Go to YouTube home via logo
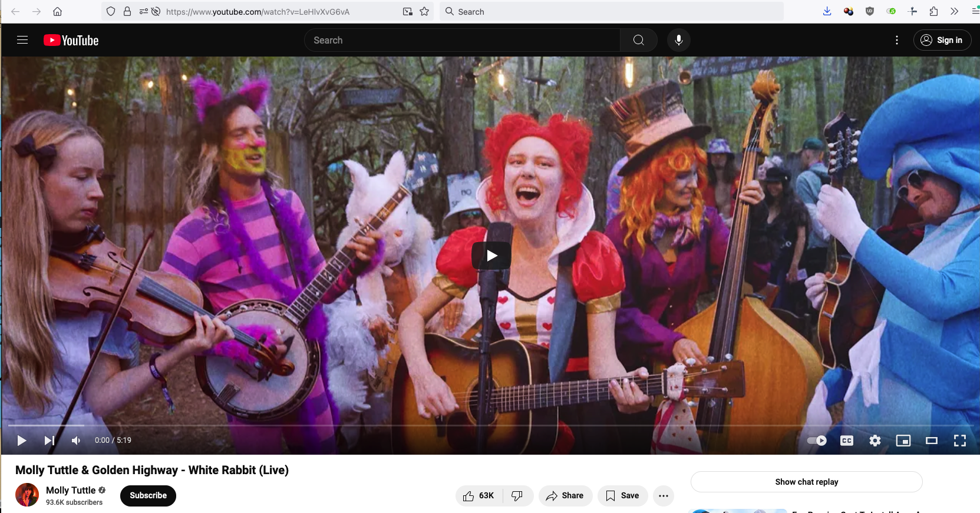Viewport: 980px width, 513px height. (x=71, y=40)
